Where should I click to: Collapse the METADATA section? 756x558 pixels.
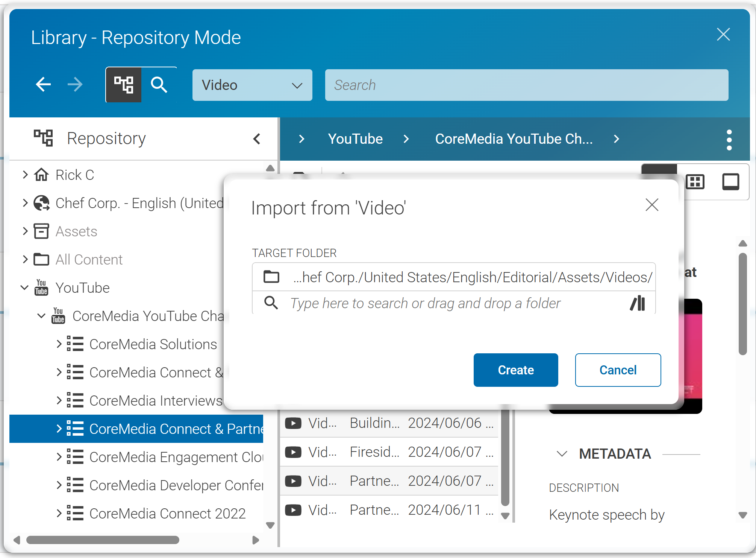click(x=562, y=454)
